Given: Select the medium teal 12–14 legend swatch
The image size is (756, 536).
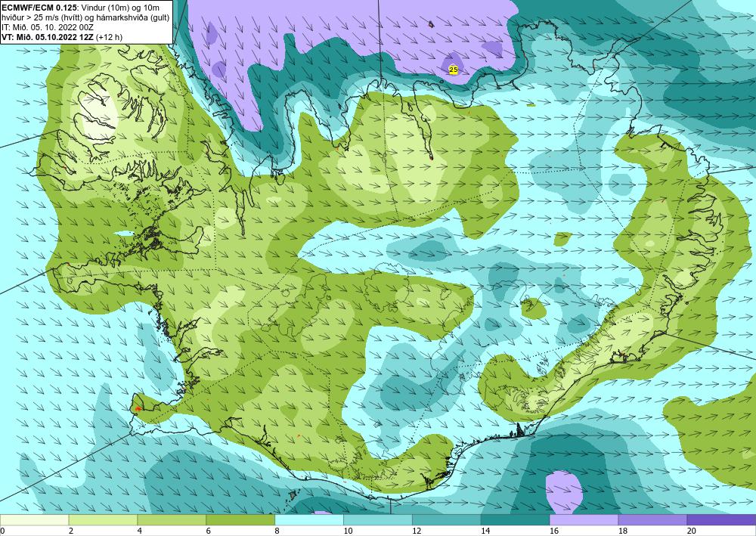Looking at the screenshot, I should 447,519.
